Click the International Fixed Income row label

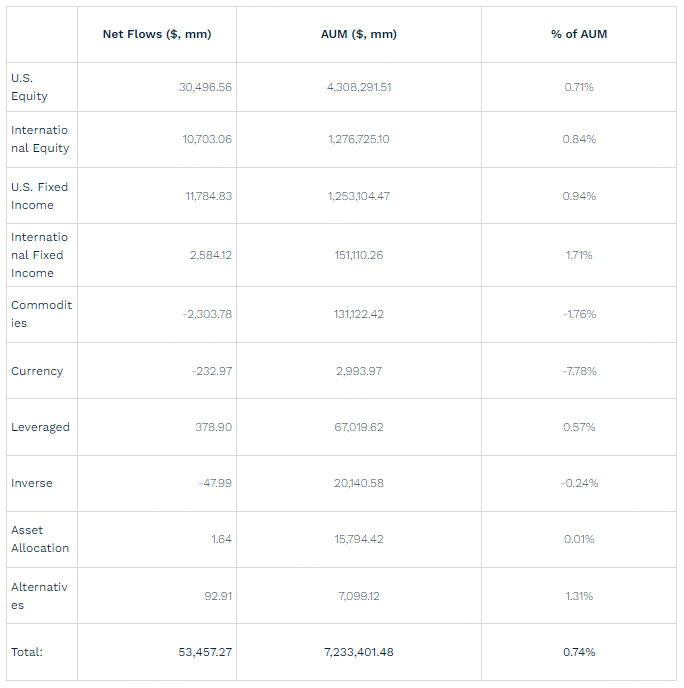click(40, 255)
